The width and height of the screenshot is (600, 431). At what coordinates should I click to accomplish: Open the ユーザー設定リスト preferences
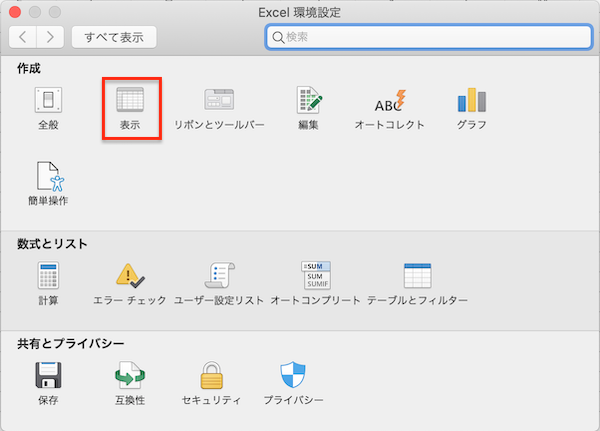coord(219,283)
